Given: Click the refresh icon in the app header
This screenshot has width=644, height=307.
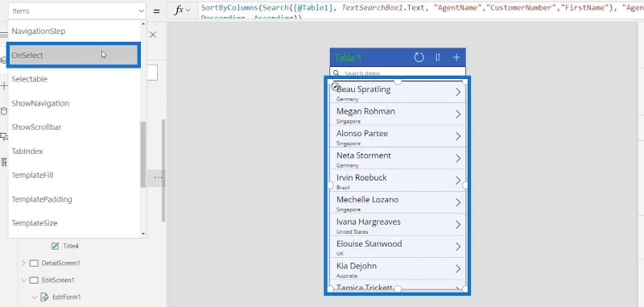Looking at the screenshot, I should (x=419, y=57).
